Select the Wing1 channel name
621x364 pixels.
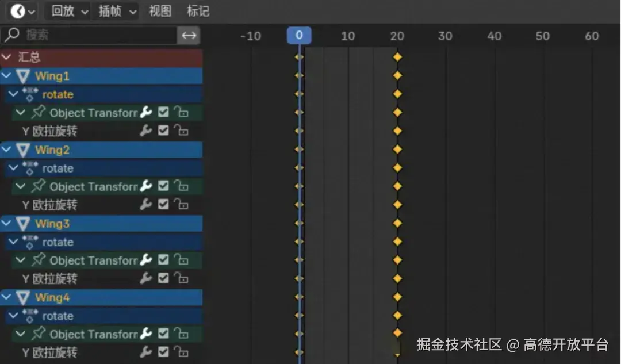[52, 76]
